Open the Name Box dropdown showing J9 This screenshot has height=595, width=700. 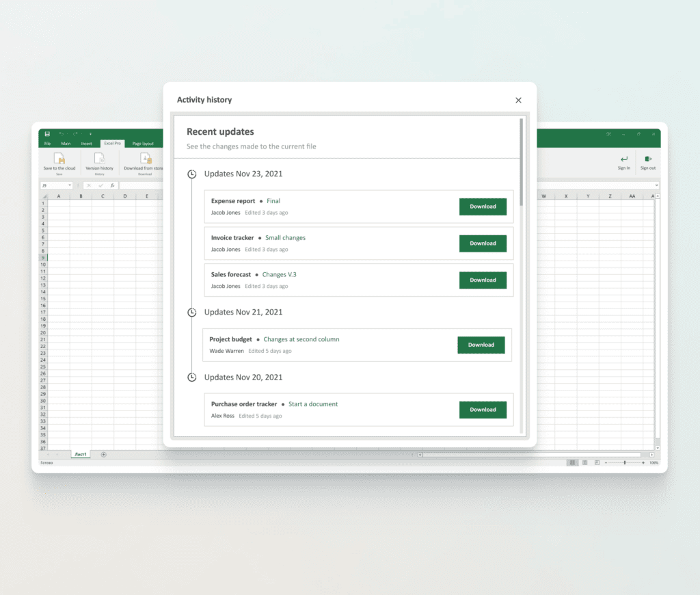coord(70,185)
